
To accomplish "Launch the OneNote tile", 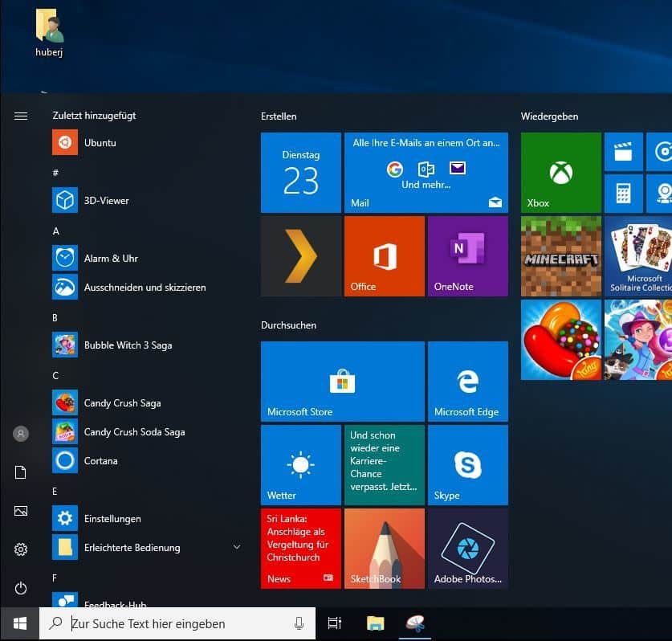I will [468, 256].
